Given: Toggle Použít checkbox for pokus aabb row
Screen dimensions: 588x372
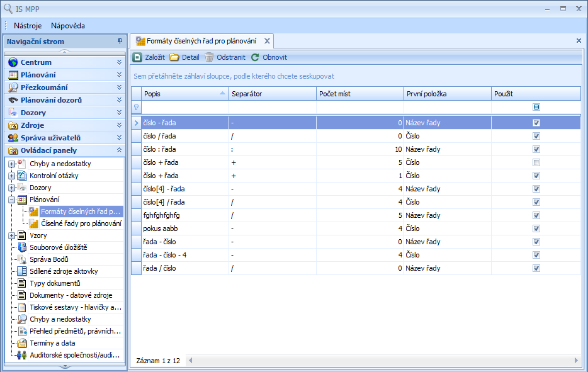Looking at the screenshot, I should click(536, 228).
